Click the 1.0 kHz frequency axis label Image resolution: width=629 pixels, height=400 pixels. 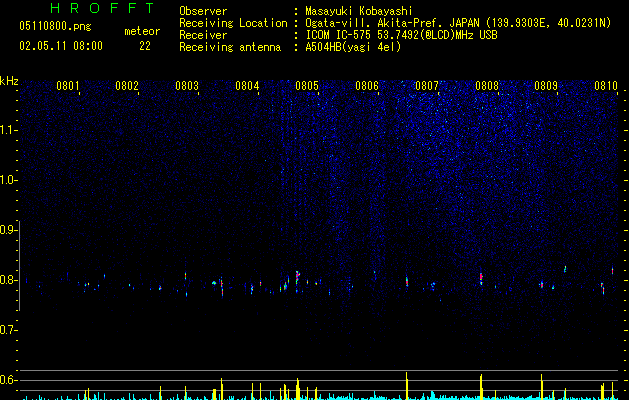[8, 180]
